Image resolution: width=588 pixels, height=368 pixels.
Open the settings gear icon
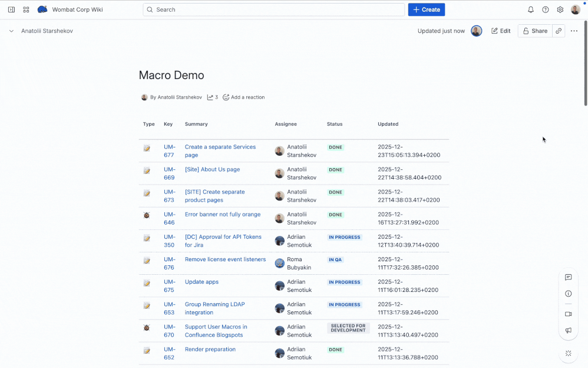tap(560, 10)
